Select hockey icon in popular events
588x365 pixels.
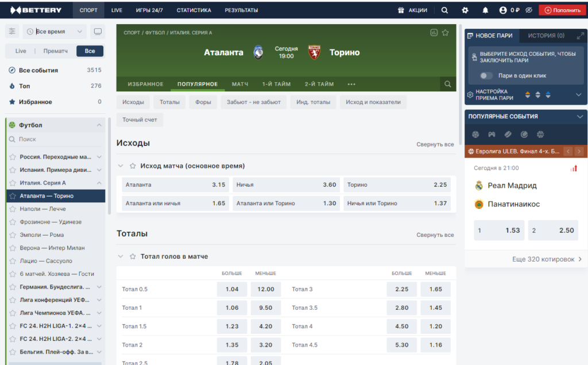[x=508, y=135]
